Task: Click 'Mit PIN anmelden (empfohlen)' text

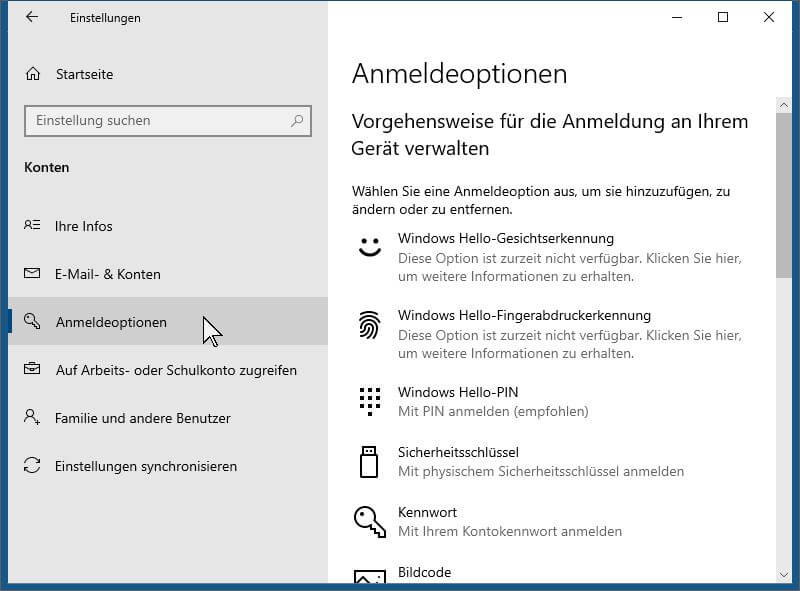Action: point(493,411)
